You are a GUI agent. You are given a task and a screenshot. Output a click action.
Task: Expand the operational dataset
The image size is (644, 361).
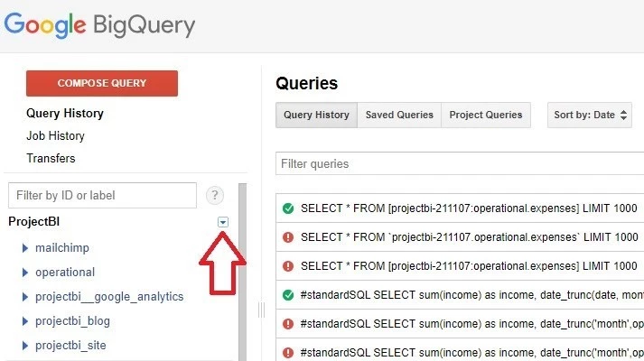[25, 273]
